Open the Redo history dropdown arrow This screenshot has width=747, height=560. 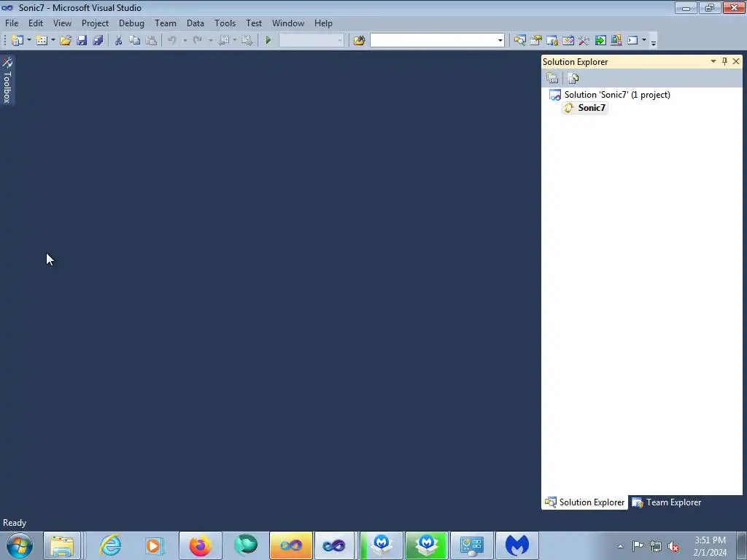pyautogui.click(x=211, y=41)
